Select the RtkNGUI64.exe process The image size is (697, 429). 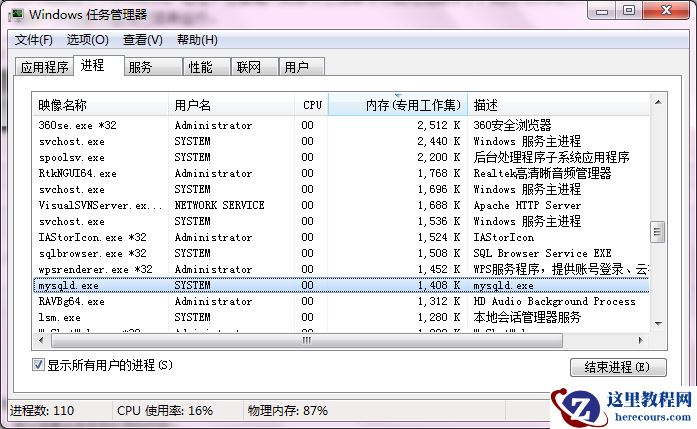341,173
